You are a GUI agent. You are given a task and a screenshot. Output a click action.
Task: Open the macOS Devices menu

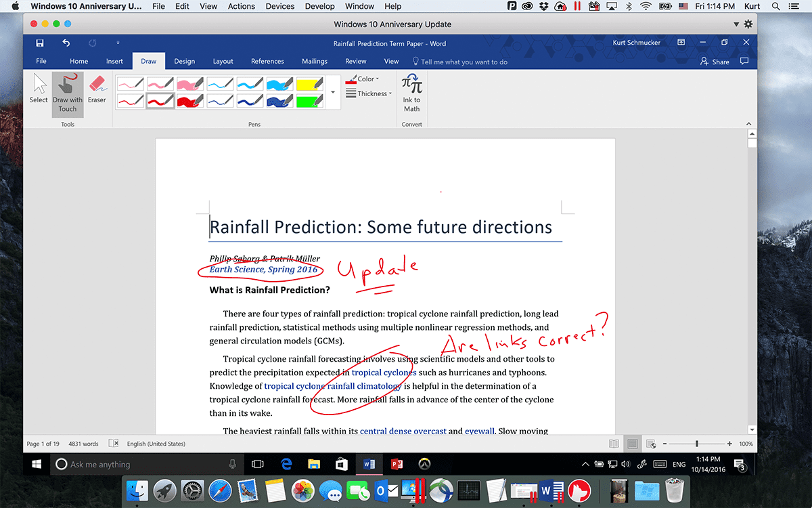(x=281, y=6)
